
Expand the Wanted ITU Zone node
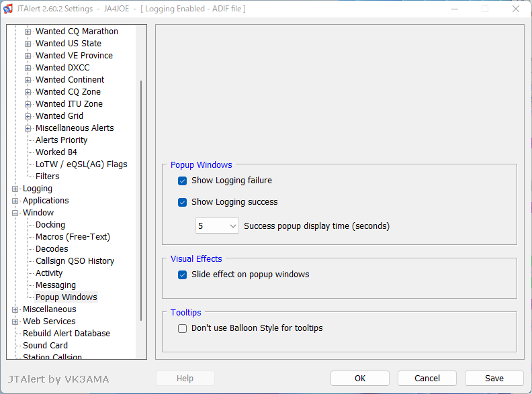(x=28, y=105)
